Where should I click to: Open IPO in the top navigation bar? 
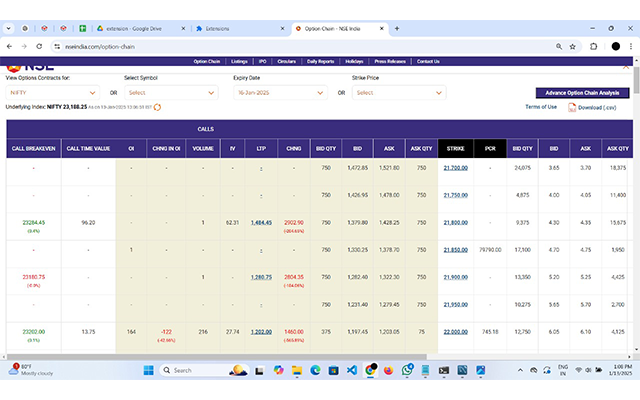(x=262, y=61)
